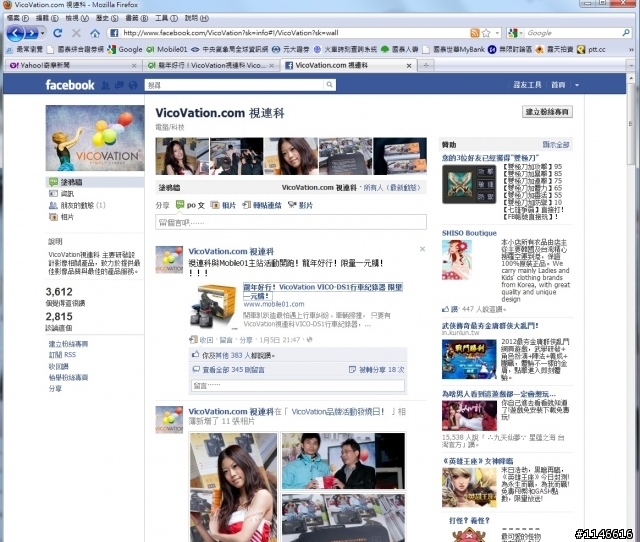Open the Mobile01 bookmark
Viewport: 640px width, 542px height.
coord(167,49)
